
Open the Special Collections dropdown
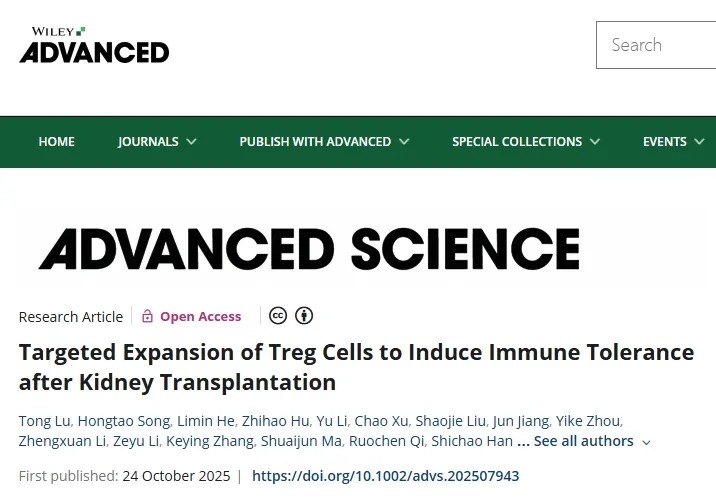tap(526, 142)
